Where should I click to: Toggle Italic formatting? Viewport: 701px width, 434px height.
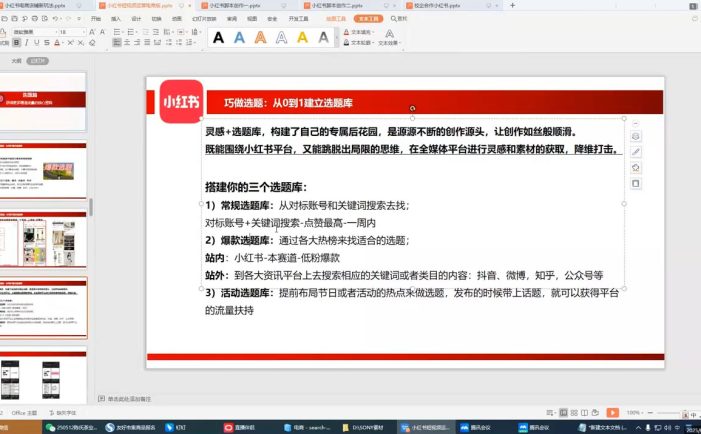coord(27,43)
